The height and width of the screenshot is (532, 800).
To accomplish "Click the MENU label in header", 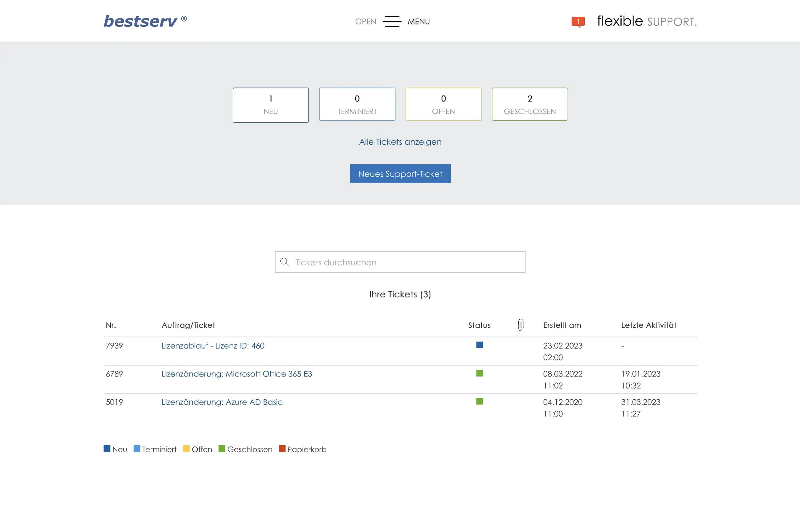I will click(x=419, y=22).
